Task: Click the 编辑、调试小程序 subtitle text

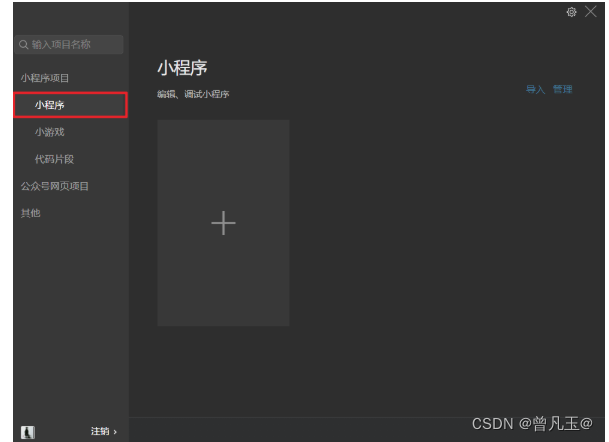Action: point(193,94)
